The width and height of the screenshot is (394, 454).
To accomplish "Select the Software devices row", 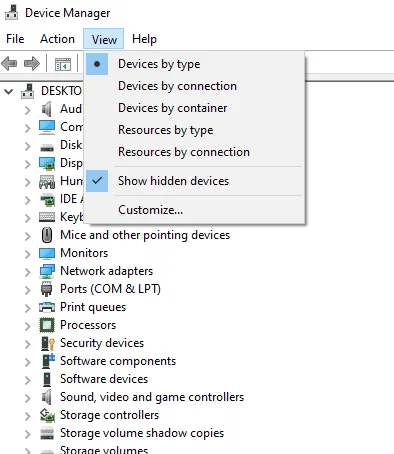I will pos(104,379).
